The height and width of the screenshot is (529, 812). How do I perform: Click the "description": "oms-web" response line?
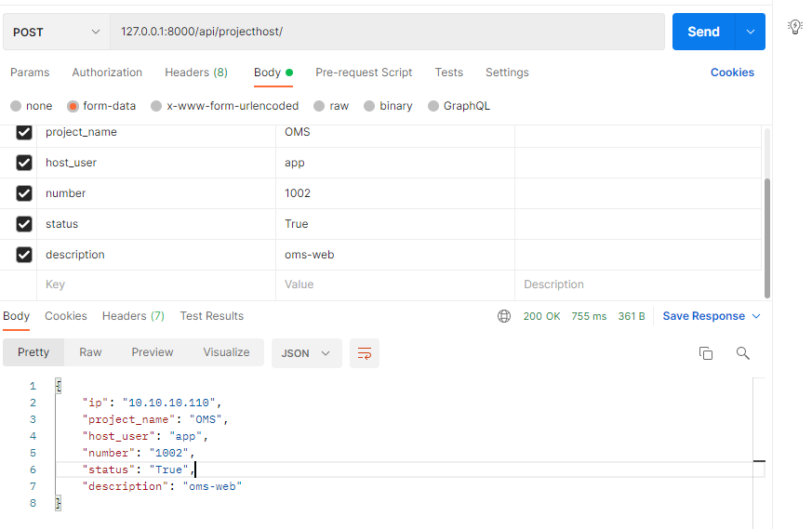tap(162, 486)
